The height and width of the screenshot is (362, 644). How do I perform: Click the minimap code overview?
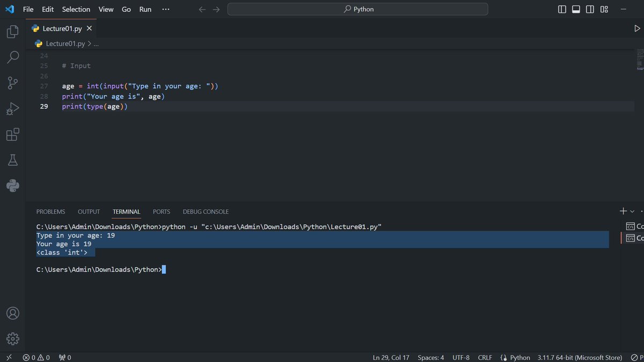click(x=639, y=60)
